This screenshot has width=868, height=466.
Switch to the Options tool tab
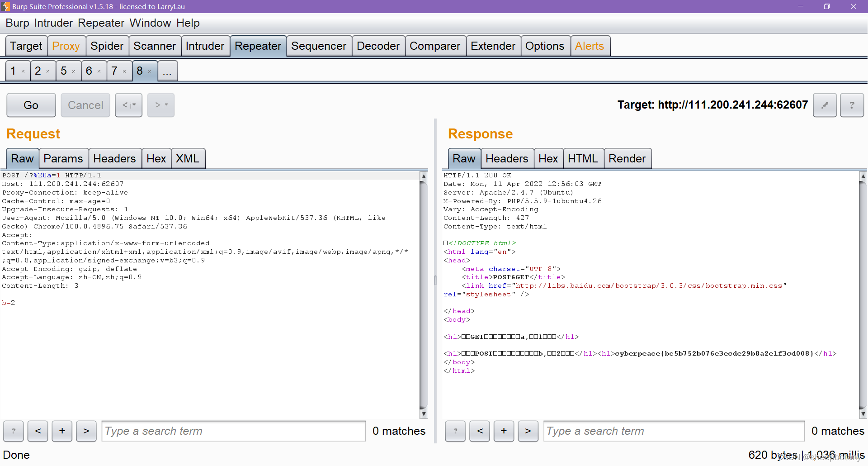click(x=545, y=46)
